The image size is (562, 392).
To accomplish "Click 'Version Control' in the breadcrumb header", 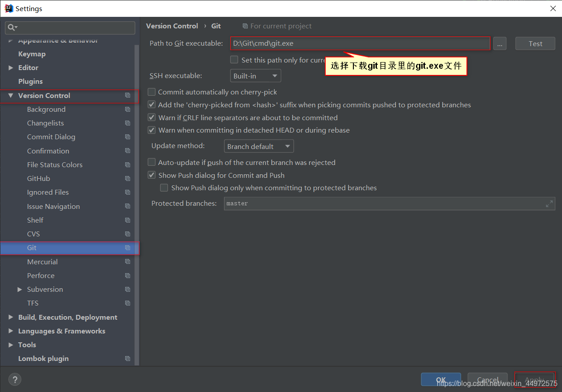I will 172,26.
